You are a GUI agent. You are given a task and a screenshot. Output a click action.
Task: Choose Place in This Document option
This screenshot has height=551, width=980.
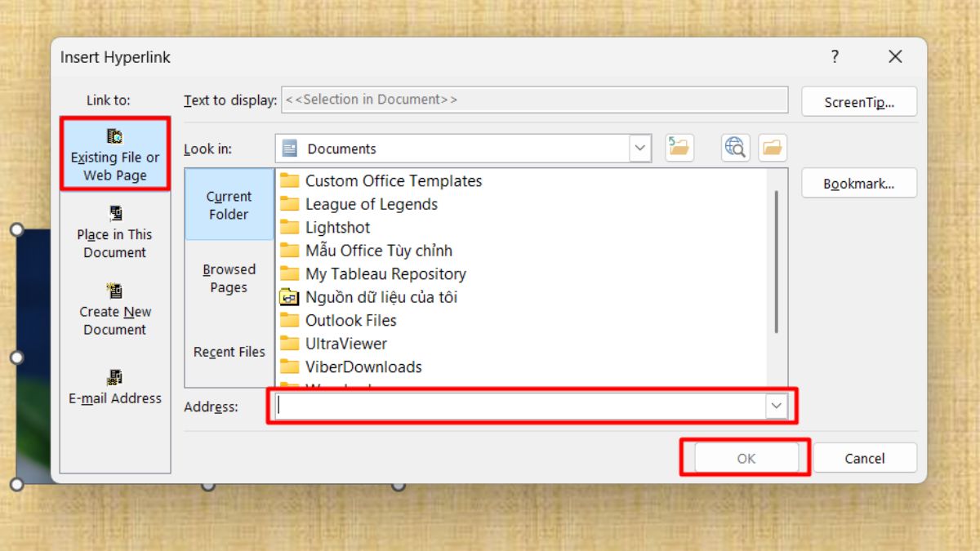point(114,232)
